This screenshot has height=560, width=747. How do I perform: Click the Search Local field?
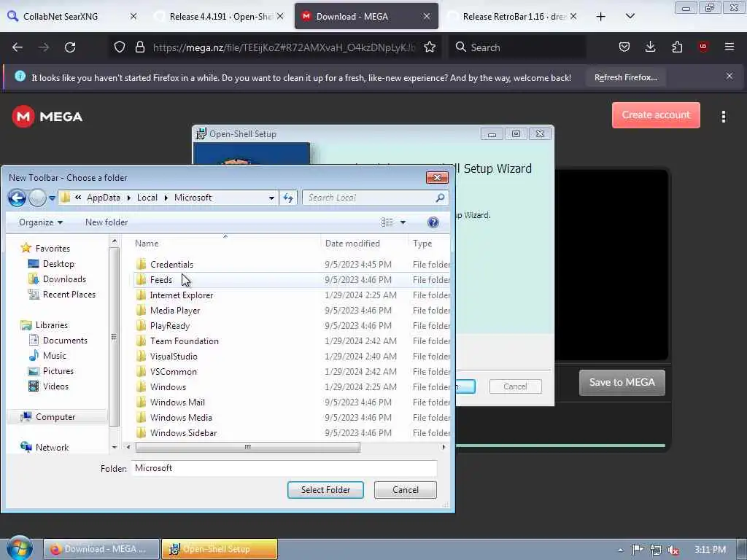[376, 198]
